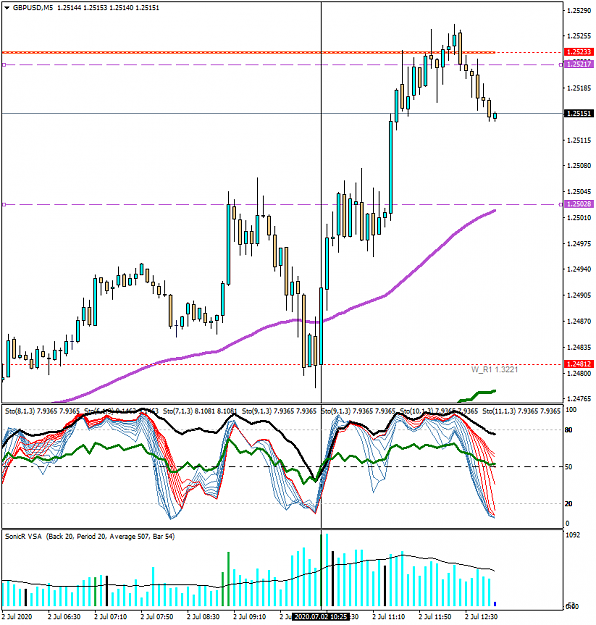Click the stochastic 80 level scale value
This screenshot has width=596, height=625.
(x=569, y=430)
